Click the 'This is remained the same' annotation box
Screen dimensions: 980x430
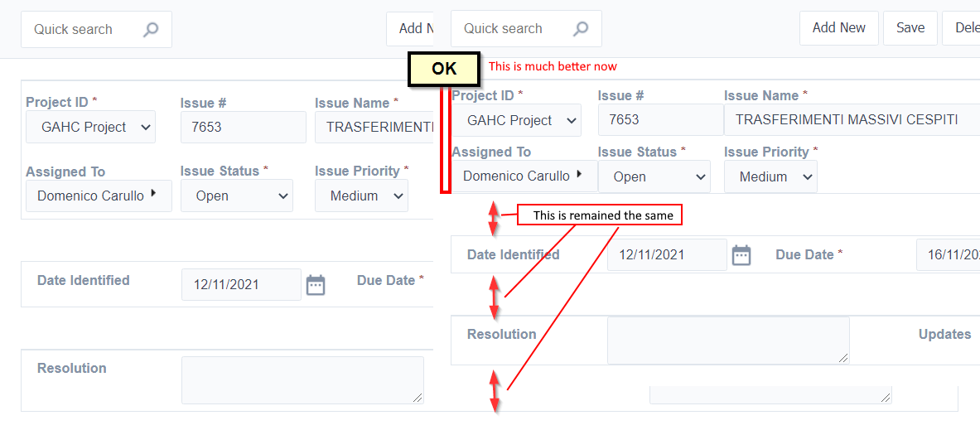coord(599,215)
